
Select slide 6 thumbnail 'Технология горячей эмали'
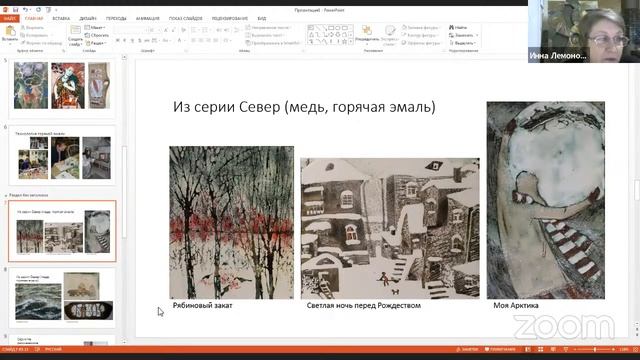(x=62, y=156)
